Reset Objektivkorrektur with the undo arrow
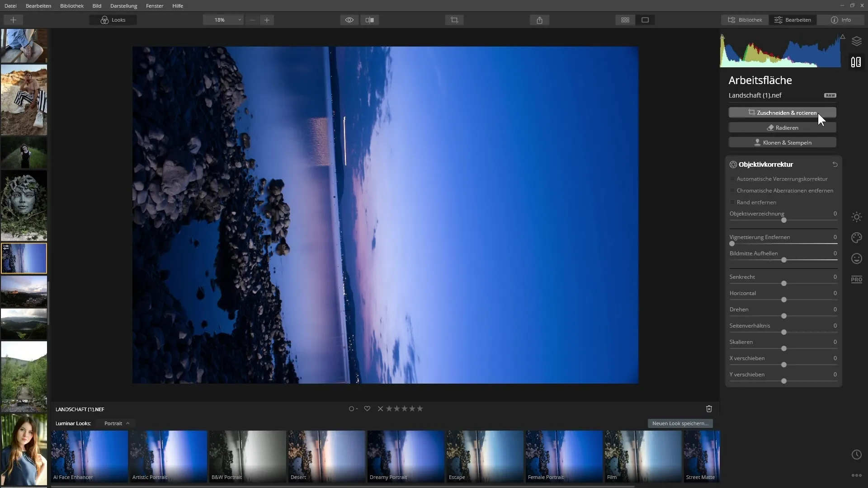868x488 pixels. pos(835,164)
